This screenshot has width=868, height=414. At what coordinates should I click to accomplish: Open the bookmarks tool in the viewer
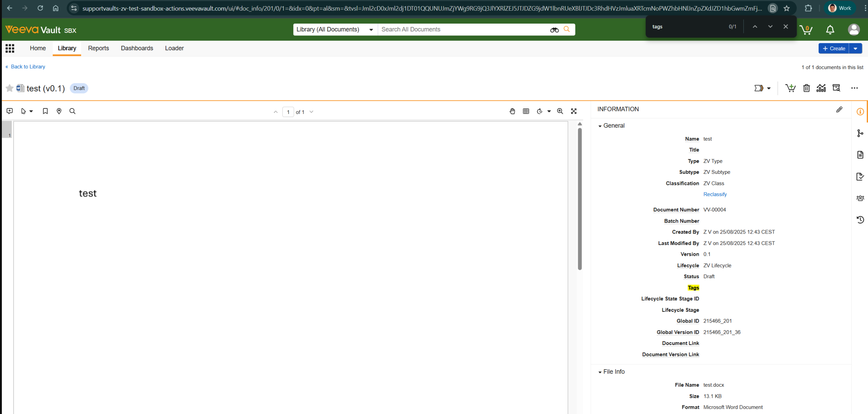click(x=45, y=111)
